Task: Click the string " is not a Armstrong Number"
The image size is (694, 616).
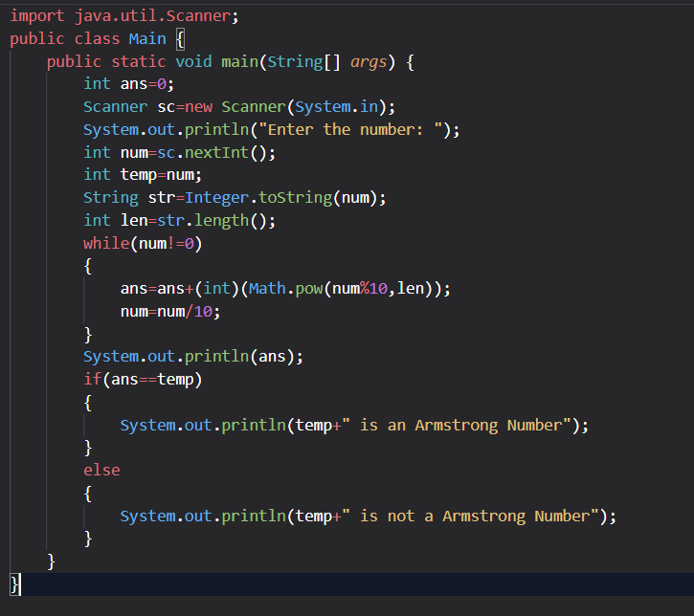Action: [x=470, y=517]
